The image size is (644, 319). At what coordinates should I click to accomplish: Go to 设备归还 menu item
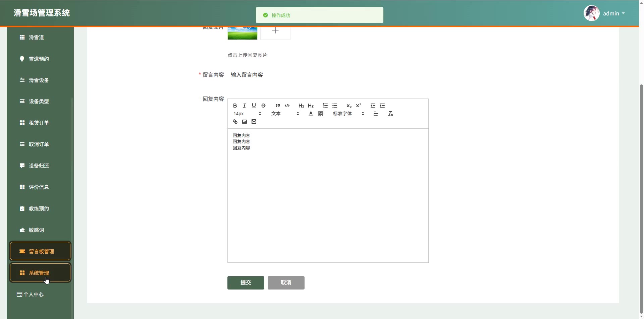40,166
